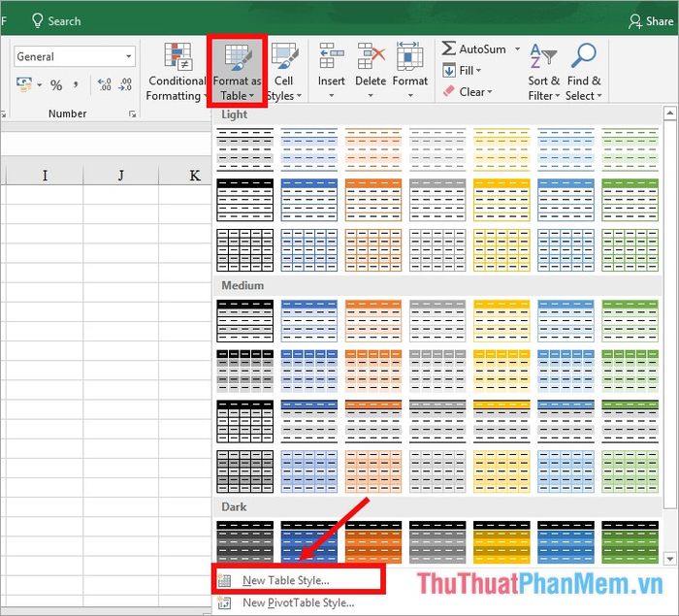The image size is (679, 616).
Task: Click Increase Decimal icon
Action: 105,84
